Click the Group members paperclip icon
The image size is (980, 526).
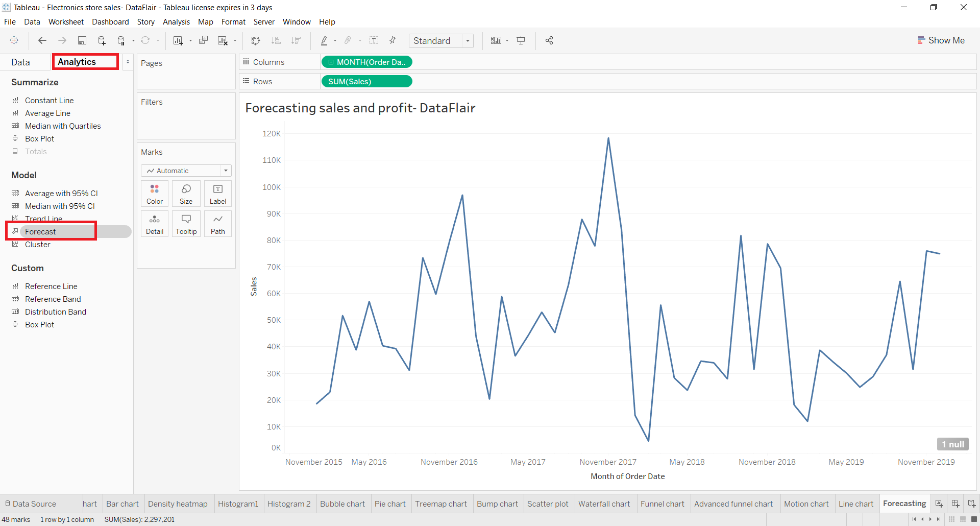(x=348, y=40)
